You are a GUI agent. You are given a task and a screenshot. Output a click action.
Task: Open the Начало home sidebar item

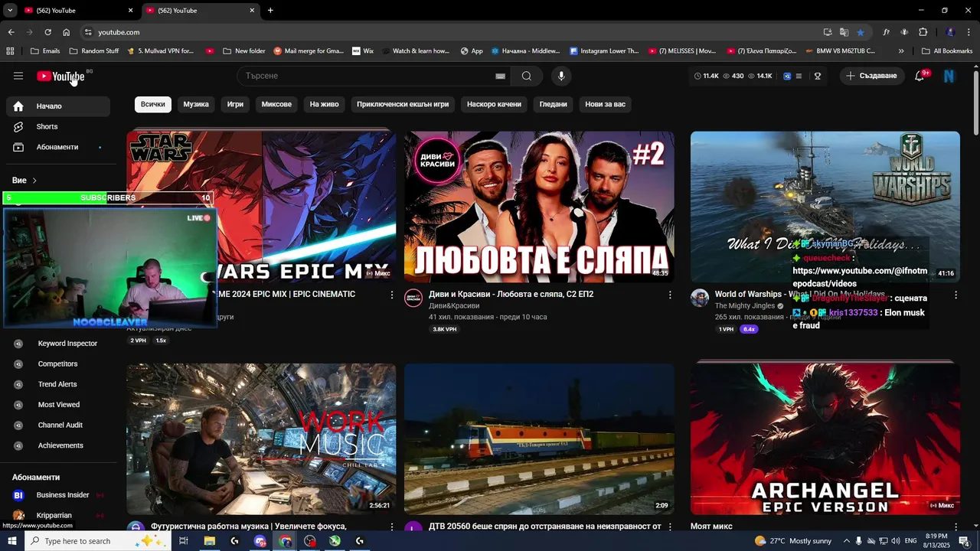tap(58, 106)
